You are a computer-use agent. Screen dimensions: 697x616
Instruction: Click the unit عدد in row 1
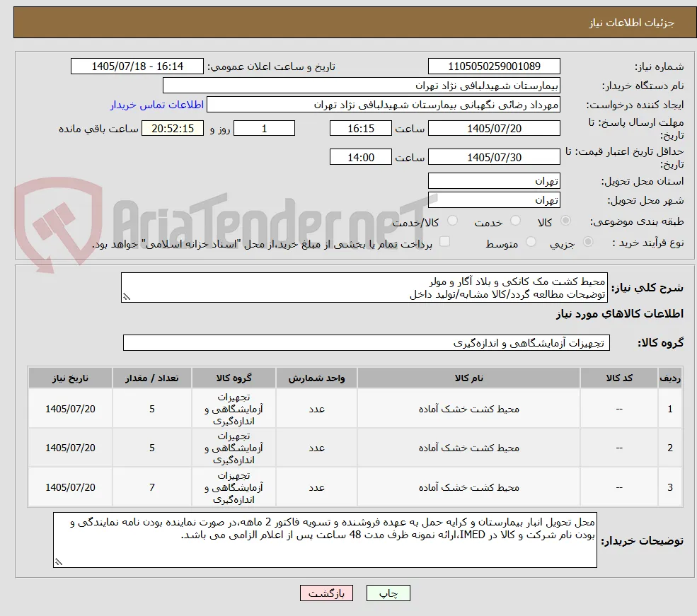pyautogui.click(x=316, y=409)
